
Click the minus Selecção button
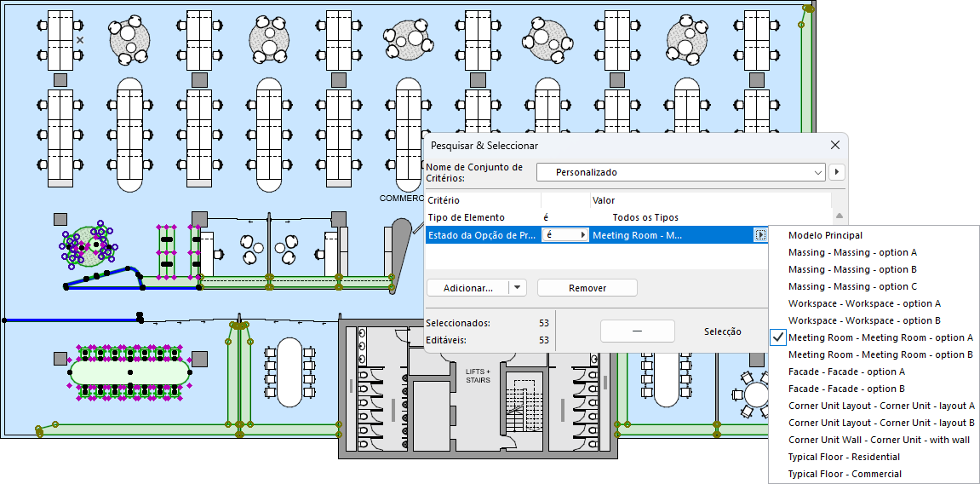[x=638, y=331]
